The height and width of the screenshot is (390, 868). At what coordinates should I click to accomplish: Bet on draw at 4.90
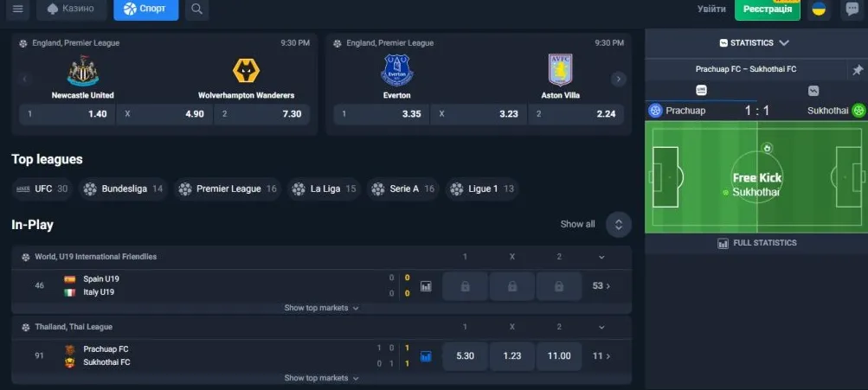pos(164,114)
